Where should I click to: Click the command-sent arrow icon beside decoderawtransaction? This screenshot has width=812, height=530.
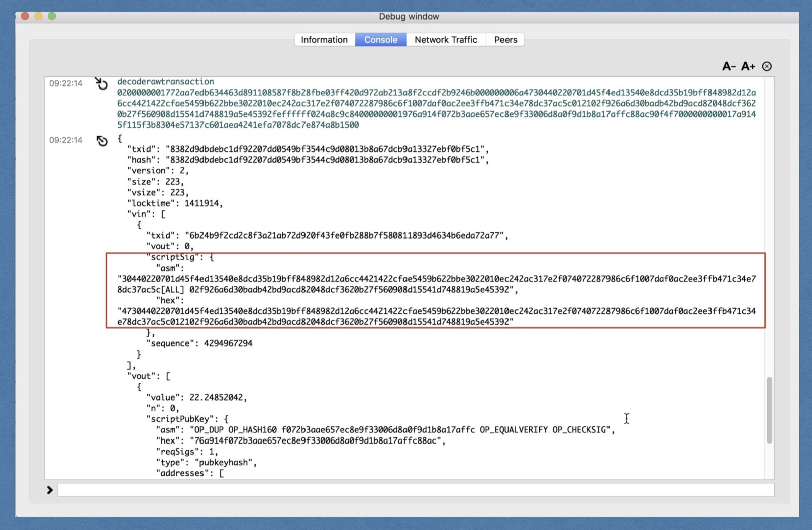pos(101,83)
